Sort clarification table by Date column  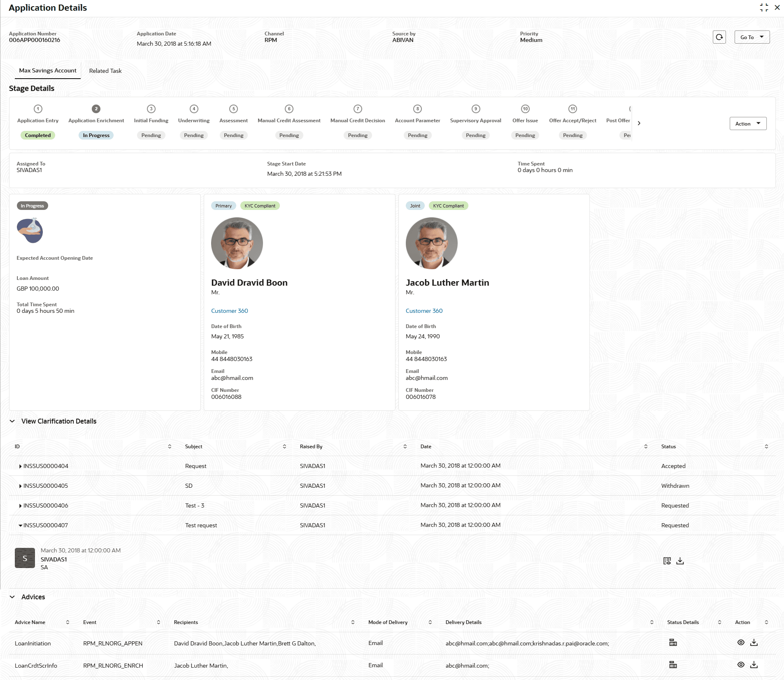[x=646, y=447]
